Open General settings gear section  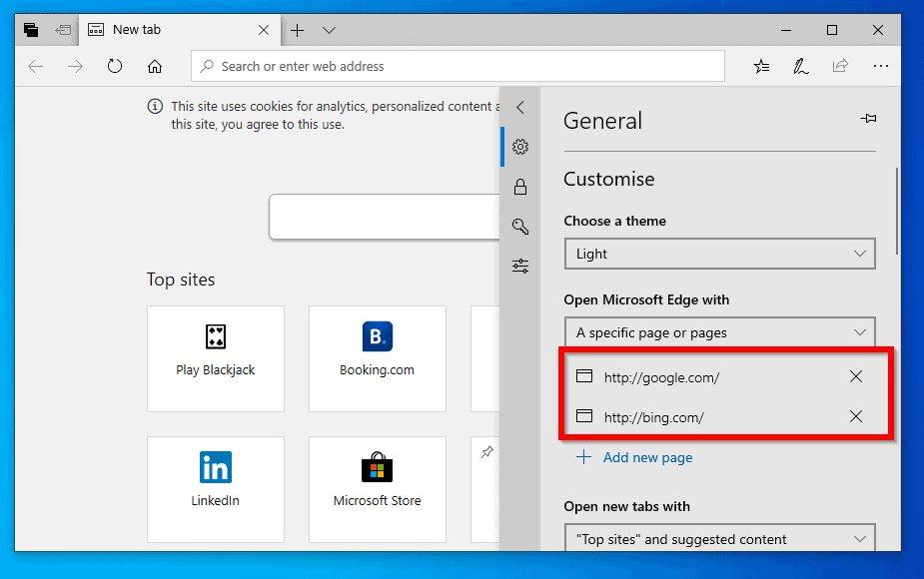click(519, 147)
